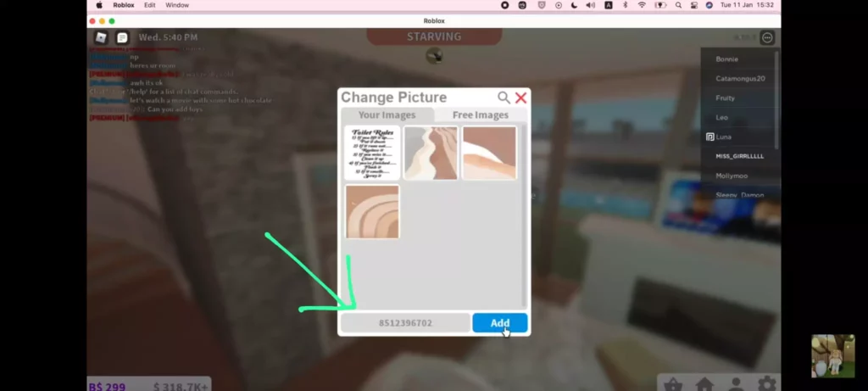Click the 'heres ur room' chat message
The width and height of the screenshot is (868, 391).
[x=153, y=65]
